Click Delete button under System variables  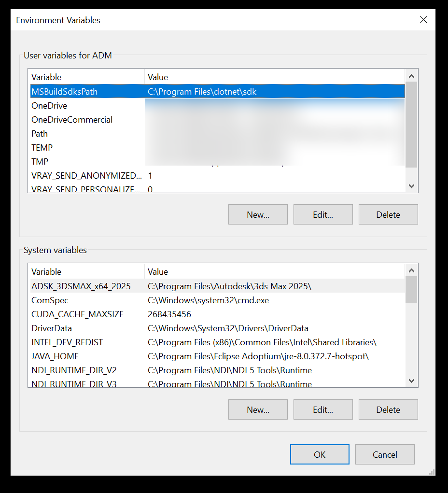388,409
